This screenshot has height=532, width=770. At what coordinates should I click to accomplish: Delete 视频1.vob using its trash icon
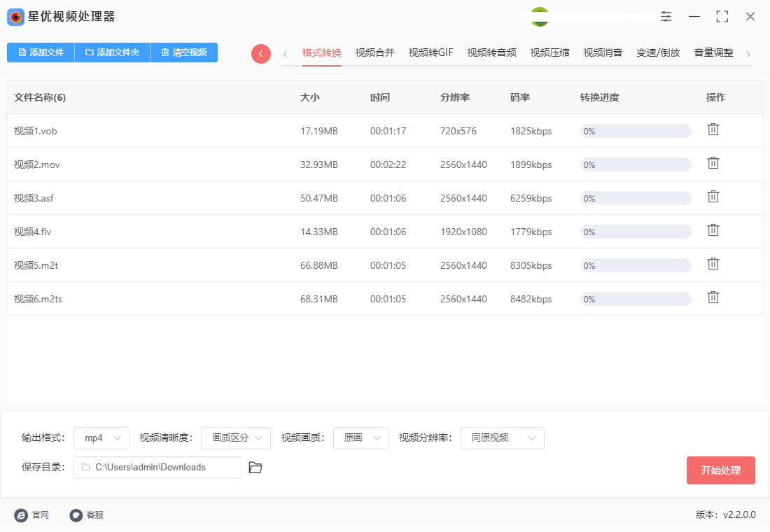(x=713, y=129)
